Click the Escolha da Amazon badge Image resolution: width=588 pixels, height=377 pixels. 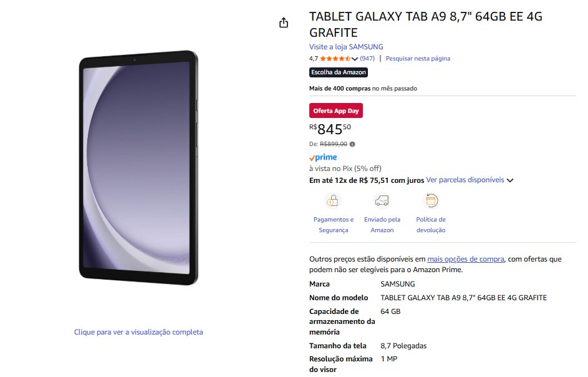(x=338, y=72)
